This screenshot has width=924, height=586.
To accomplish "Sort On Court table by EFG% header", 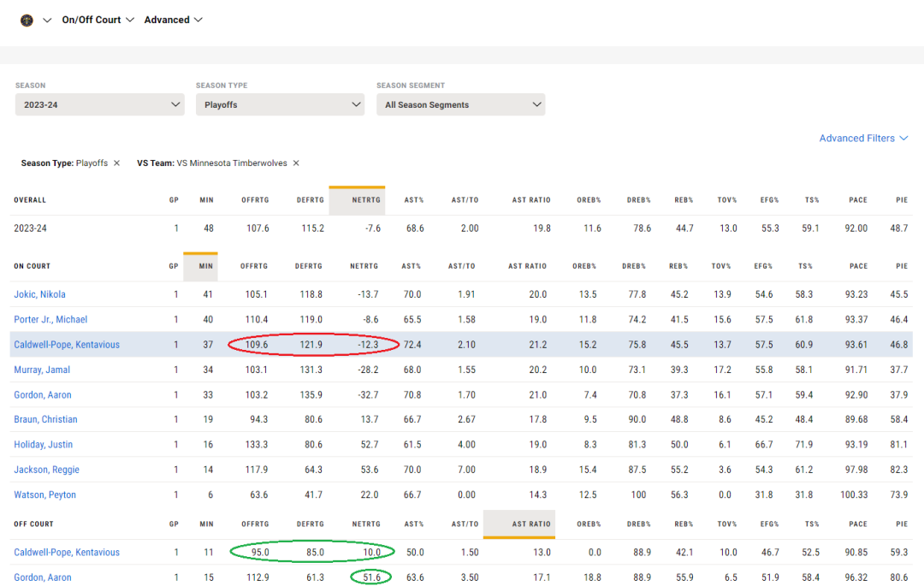I will tap(763, 266).
